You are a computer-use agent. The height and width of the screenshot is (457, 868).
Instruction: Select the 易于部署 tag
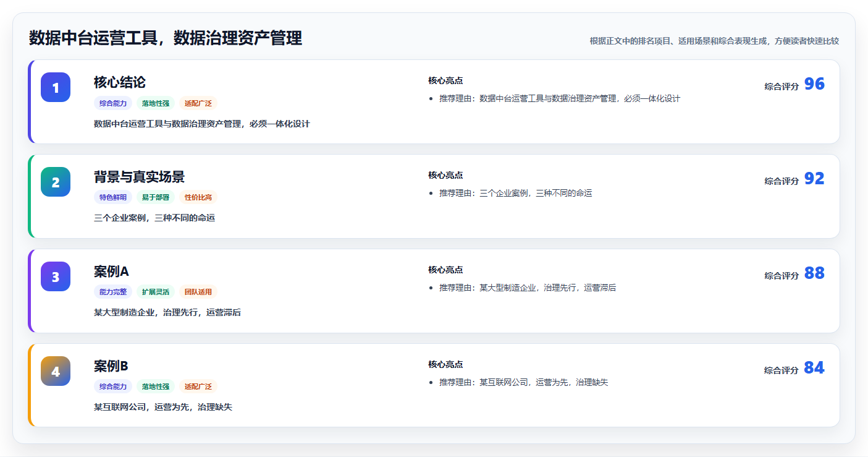tap(156, 197)
